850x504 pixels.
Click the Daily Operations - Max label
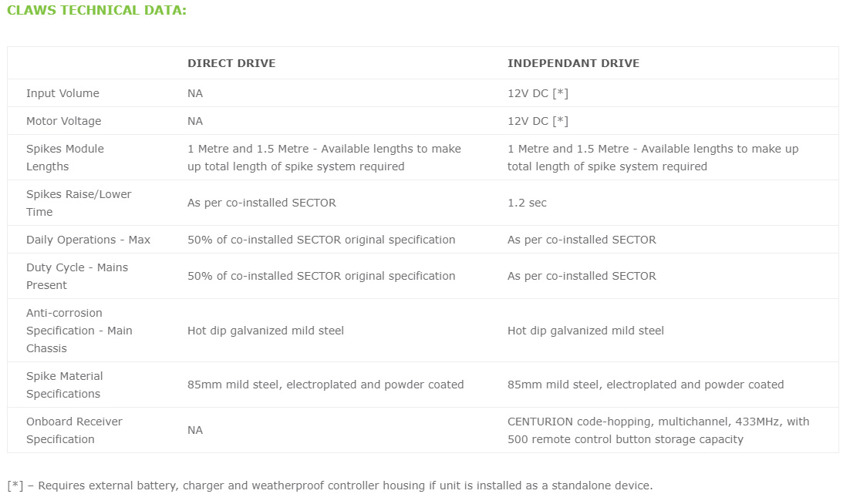coord(89,240)
